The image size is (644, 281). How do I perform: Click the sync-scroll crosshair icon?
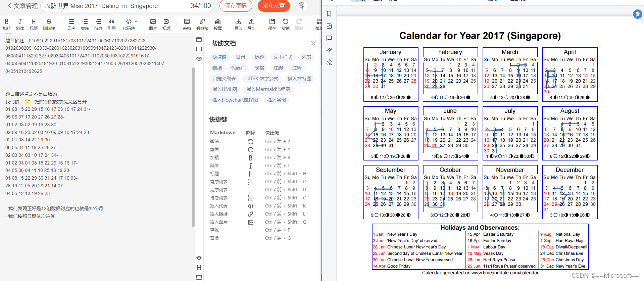199,258
